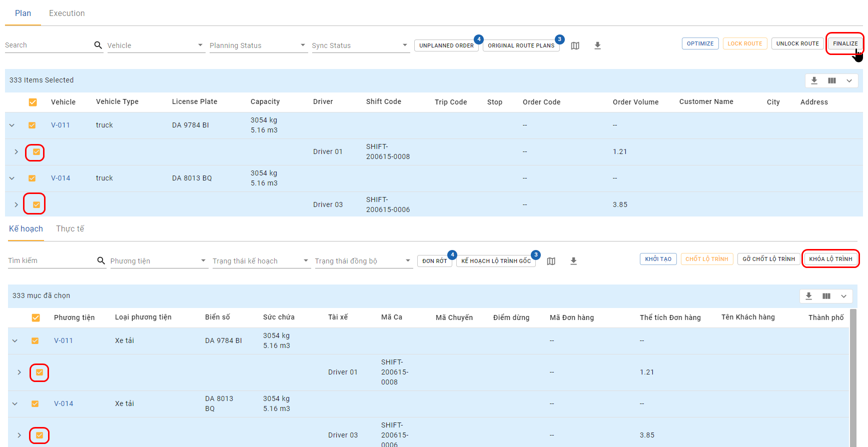Open the Trạng thái kế hoạch dropdown

[x=261, y=261]
